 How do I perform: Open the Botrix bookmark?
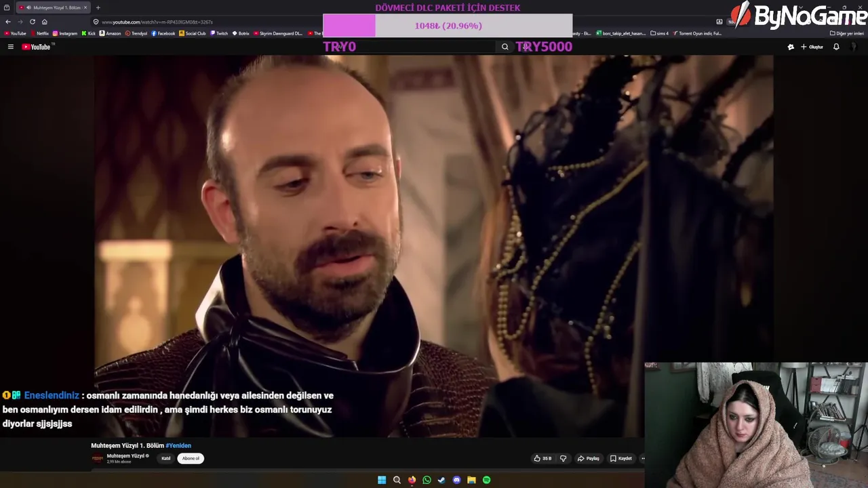241,33
